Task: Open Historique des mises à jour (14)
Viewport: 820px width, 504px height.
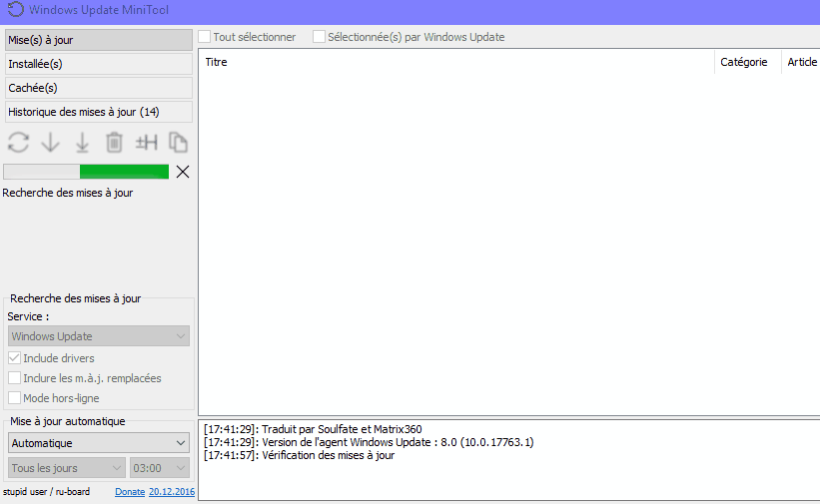Action: [98, 112]
